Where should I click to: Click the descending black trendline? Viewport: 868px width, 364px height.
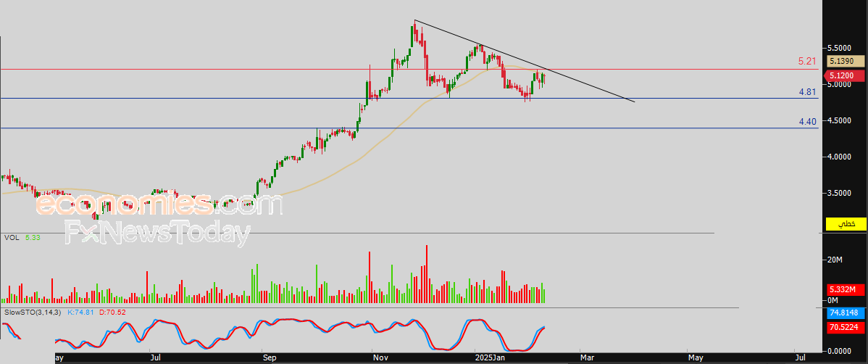tap(525, 61)
